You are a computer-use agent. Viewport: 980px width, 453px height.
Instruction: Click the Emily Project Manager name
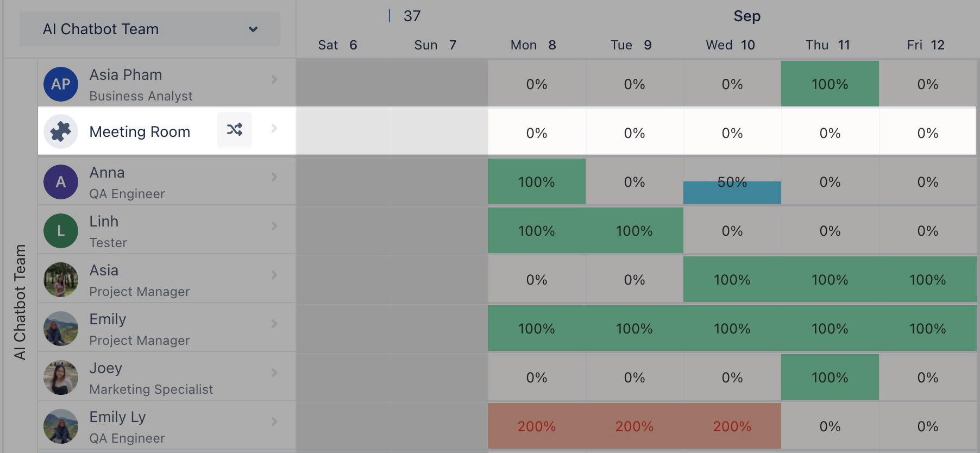(108, 319)
